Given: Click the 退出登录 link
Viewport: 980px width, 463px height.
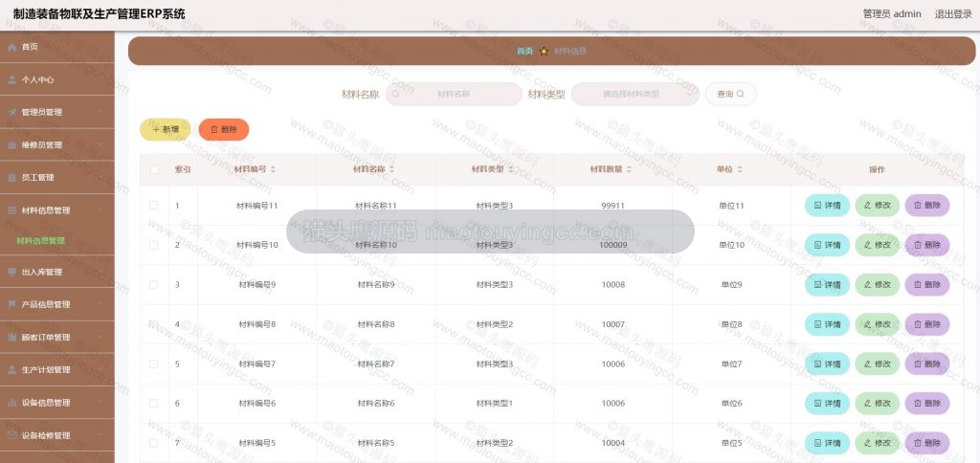Looking at the screenshot, I should pyautogui.click(x=953, y=13).
